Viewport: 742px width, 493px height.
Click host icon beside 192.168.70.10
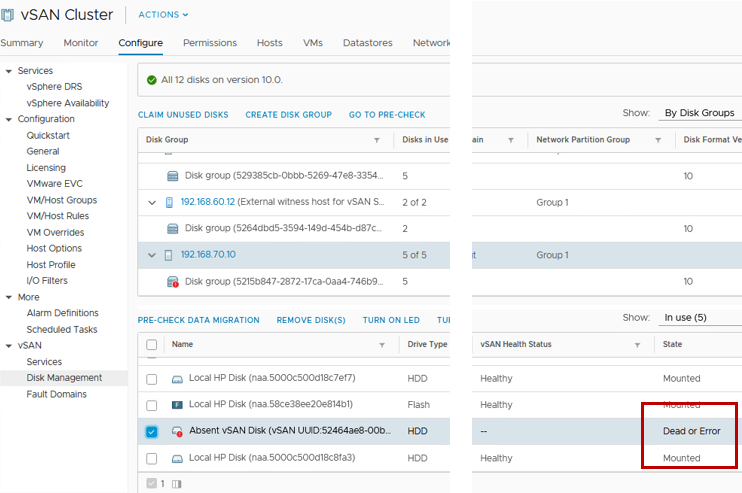pos(168,255)
